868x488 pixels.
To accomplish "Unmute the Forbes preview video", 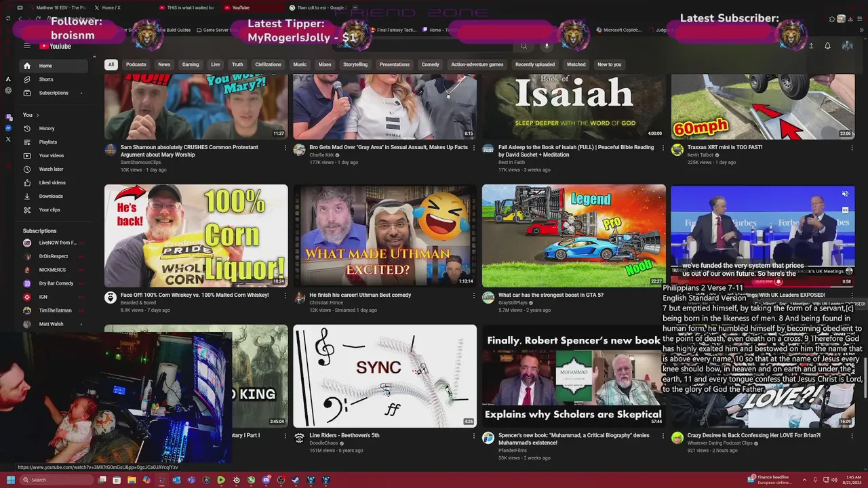I will coord(845,194).
